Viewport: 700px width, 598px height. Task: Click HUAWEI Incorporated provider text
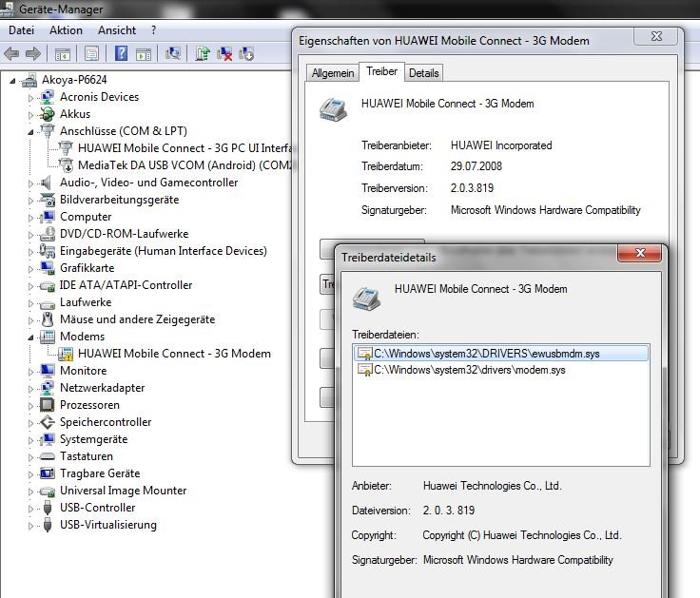[x=501, y=145]
